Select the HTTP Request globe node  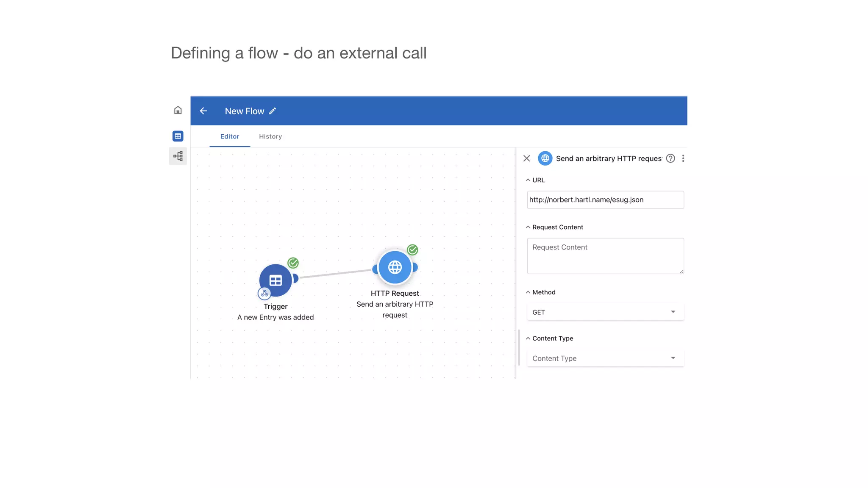click(x=395, y=267)
